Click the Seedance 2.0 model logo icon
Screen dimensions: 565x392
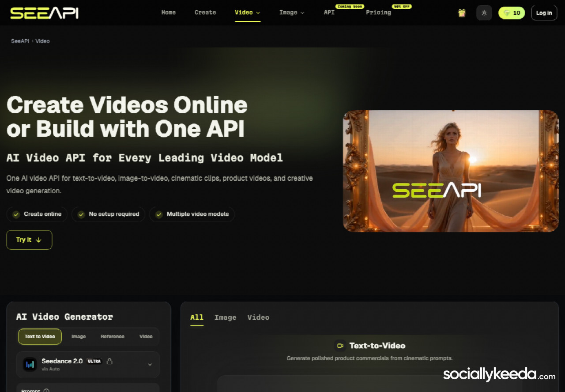click(30, 364)
